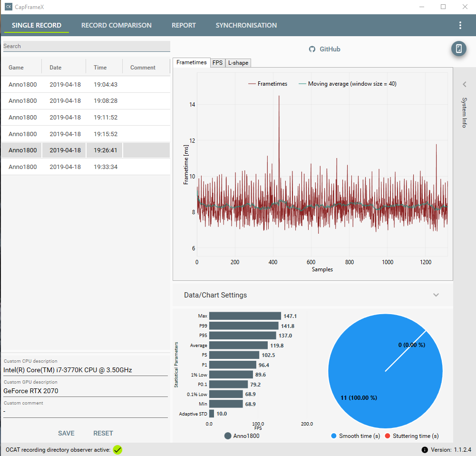Toggle the Anno1800 legend dot
Screen dimensions: 476x456
(228, 436)
